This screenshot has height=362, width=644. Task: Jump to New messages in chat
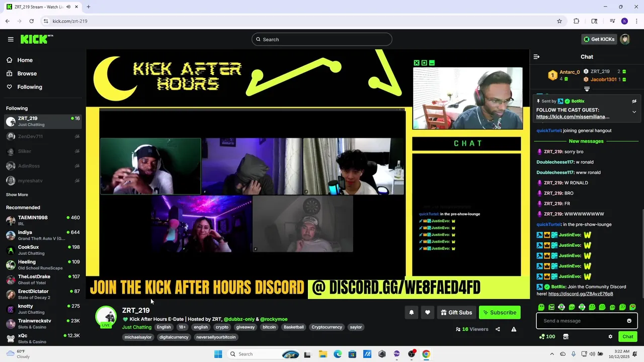(x=586, y=141)
